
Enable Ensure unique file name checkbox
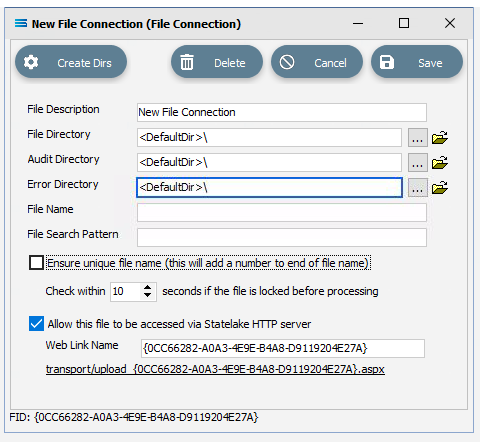tap(36, 263)
